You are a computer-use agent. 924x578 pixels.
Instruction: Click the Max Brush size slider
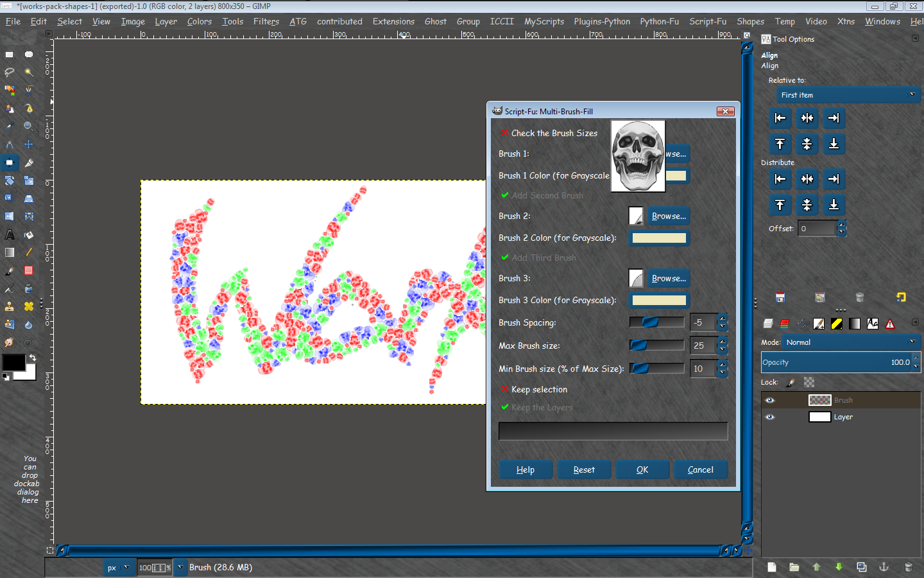pyautogui.click(x=657, y=346)
